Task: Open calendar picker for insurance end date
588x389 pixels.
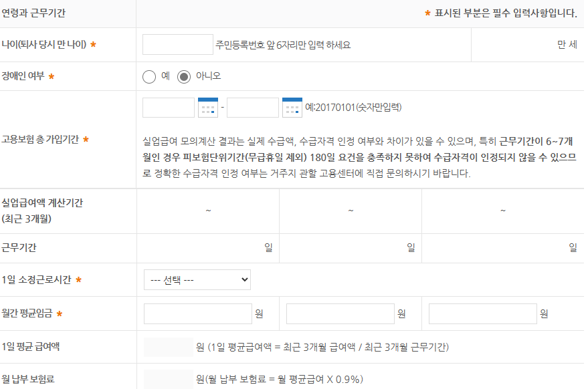Action: pos(292,107)
